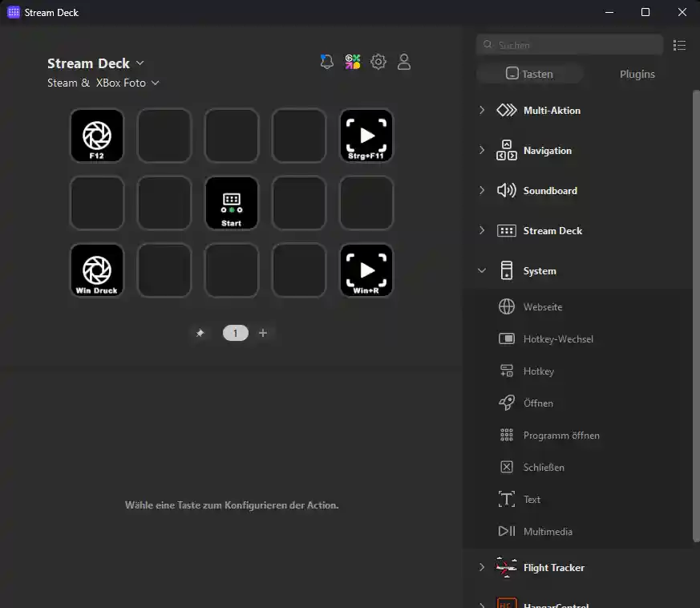Viewport: 700px width, 608px height.
Task: Select the Start key in middle row
Action: coord(231,203)
